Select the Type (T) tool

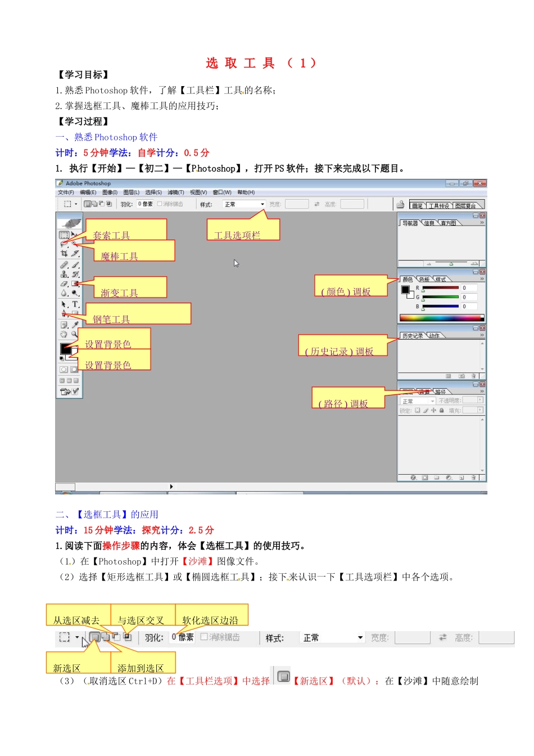coord(75,304)
